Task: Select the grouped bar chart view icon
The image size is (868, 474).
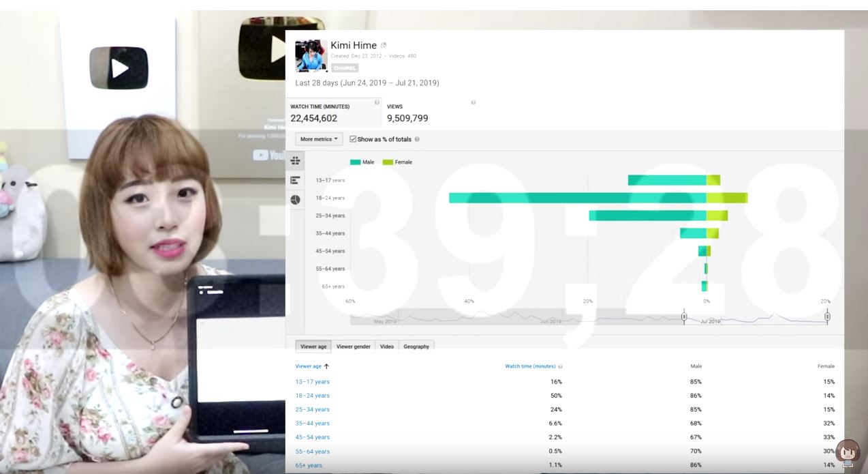Action: coord(295,161)
